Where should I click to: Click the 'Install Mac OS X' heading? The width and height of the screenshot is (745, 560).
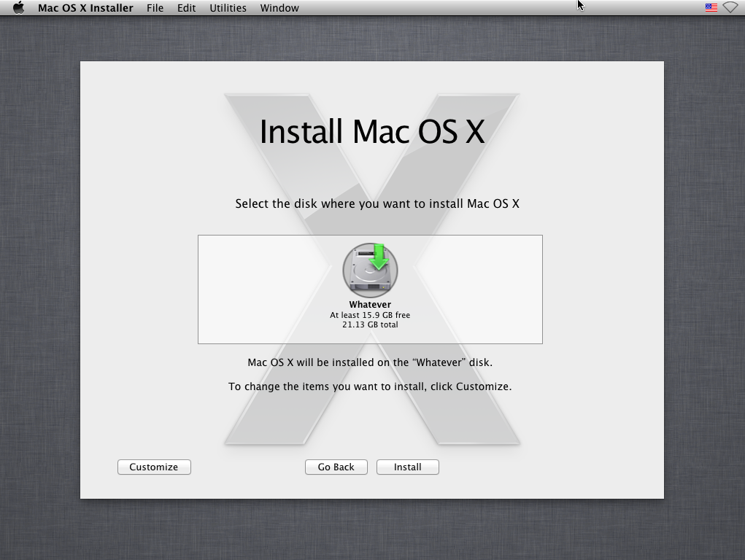tap(372, 131)
